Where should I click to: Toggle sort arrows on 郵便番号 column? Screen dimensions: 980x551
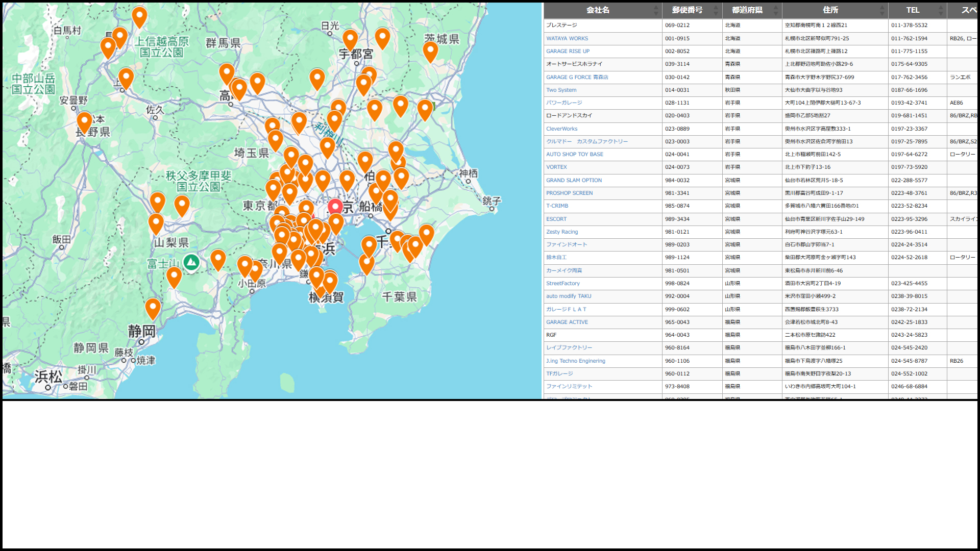(x=716, y=10)
